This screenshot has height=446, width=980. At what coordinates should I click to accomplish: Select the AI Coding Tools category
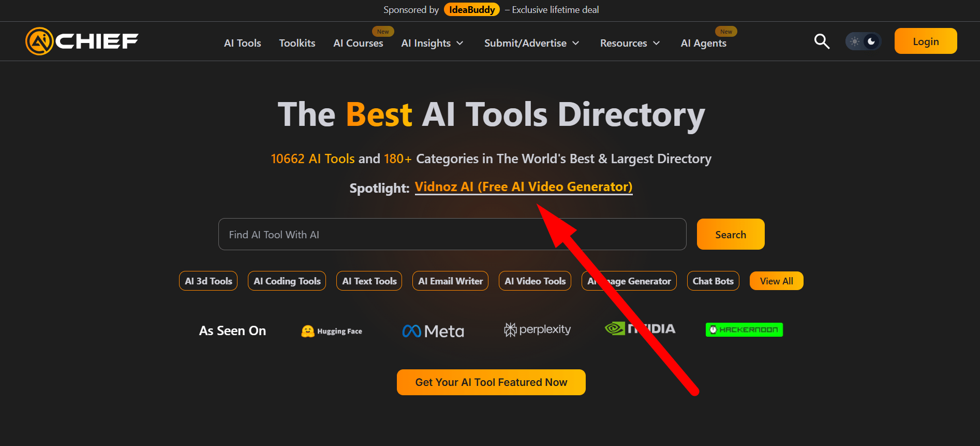pos(287,281)
